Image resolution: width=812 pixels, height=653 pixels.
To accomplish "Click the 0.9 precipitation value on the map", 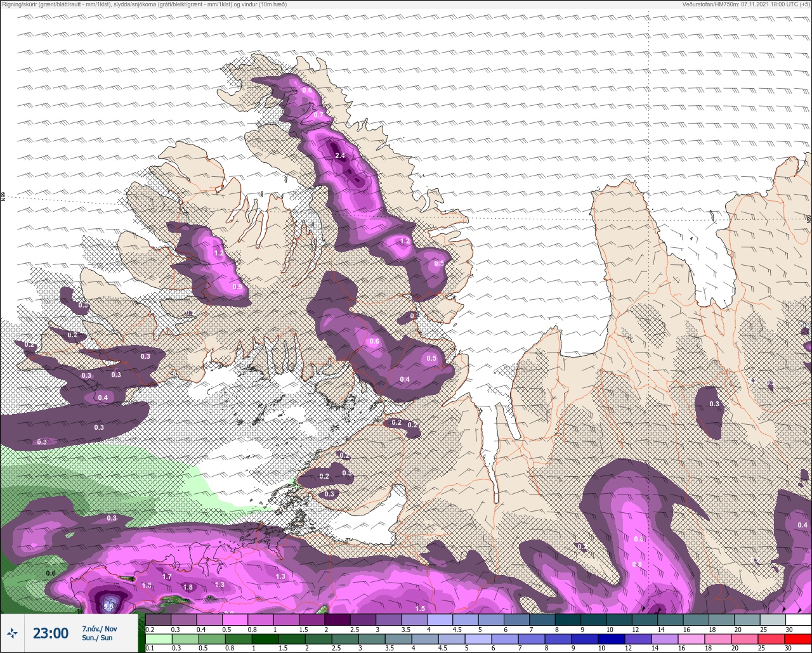I will (237, 287).
